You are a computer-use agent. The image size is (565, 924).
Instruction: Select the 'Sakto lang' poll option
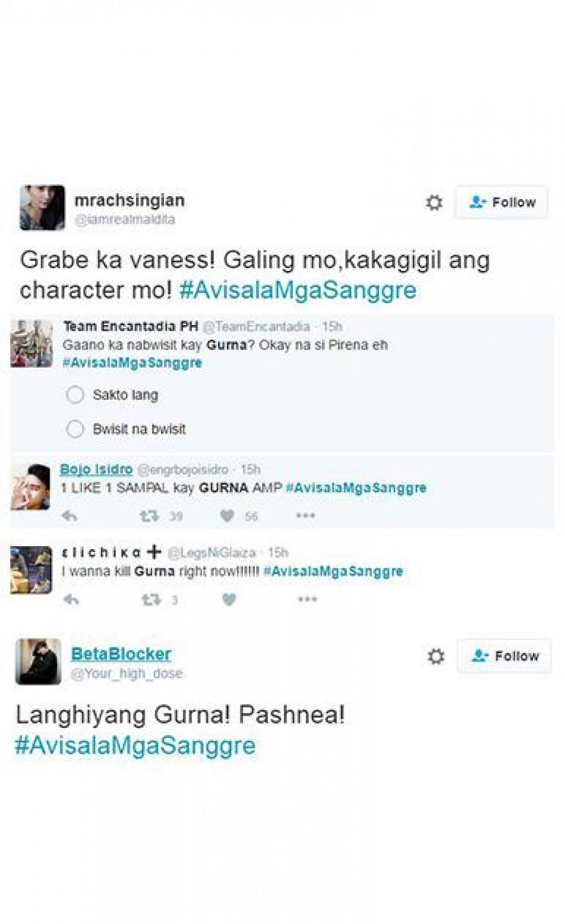point(75,395)
